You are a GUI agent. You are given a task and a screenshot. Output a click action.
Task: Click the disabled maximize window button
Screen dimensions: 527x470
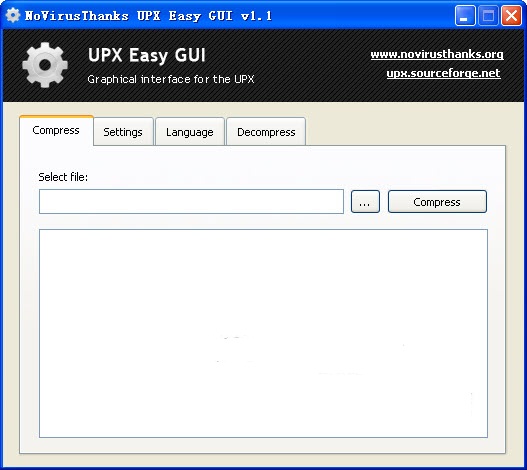point(488,15)
